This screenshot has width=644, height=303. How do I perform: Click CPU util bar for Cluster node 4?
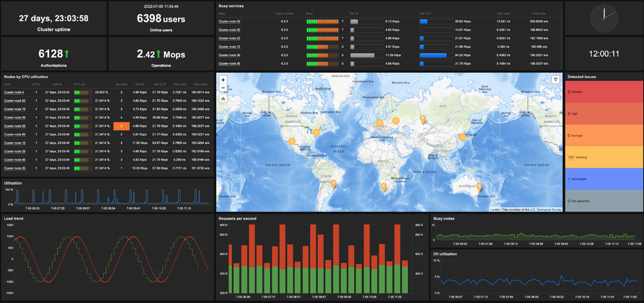point(83,92)
